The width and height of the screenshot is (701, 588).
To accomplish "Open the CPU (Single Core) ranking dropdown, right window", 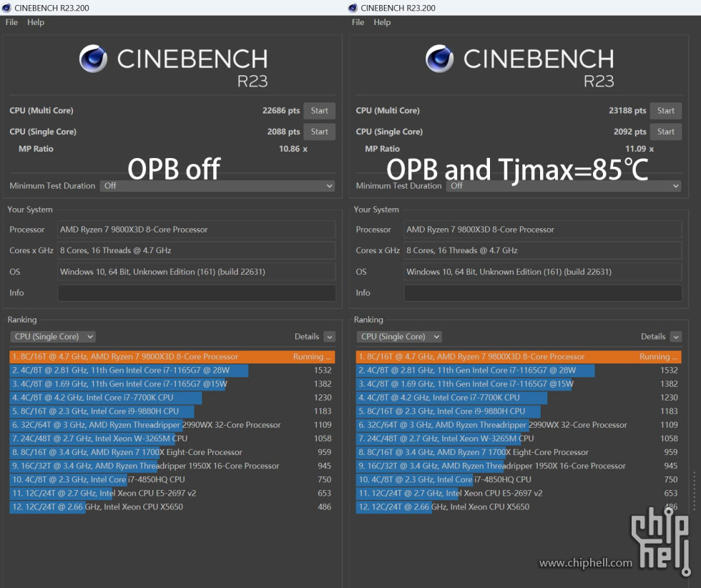I will tap(399, 337).
